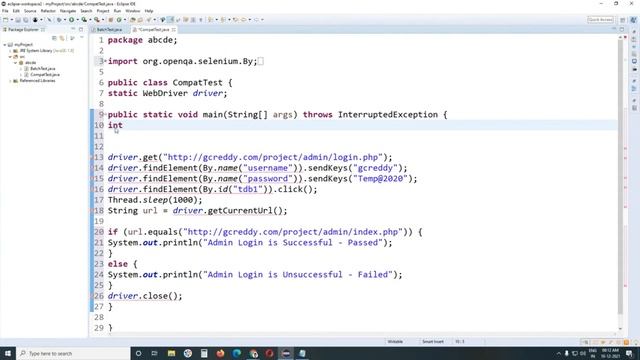Minimize the Package Explorer view
Image resolution: width=640 pixels, height=360 pixels.
coord(73,29)
